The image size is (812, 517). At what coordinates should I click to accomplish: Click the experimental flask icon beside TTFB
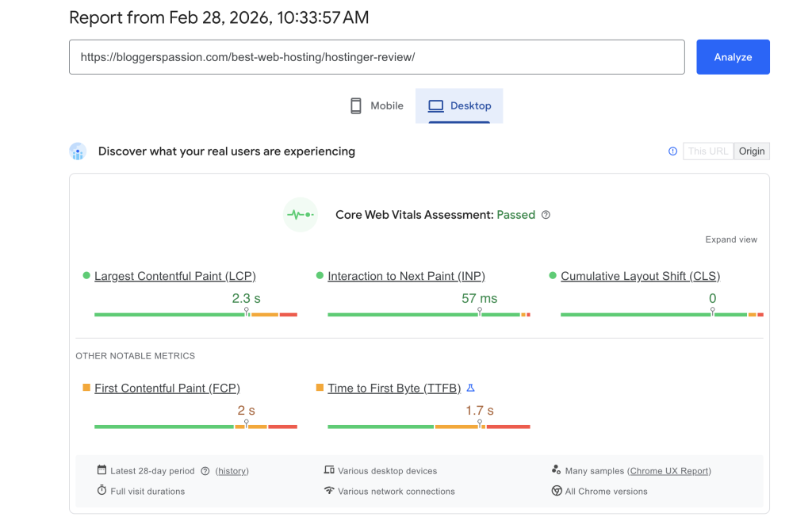click(x=471, y=388)
